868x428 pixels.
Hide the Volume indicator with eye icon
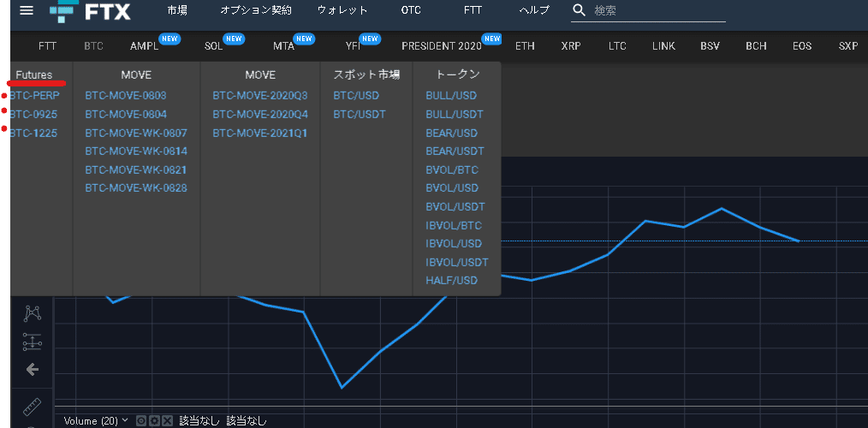point(141,421)
